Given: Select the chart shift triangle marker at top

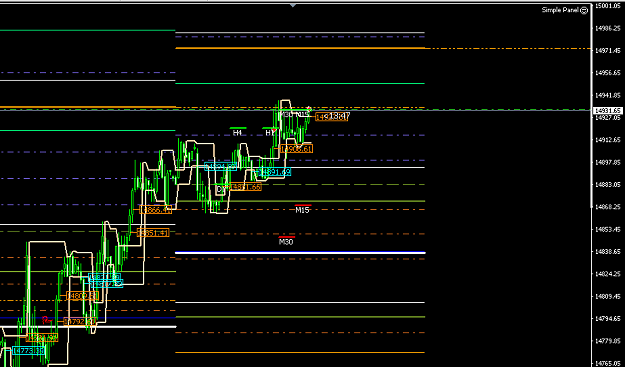Looking at the screenshot, I should (293, 6).
